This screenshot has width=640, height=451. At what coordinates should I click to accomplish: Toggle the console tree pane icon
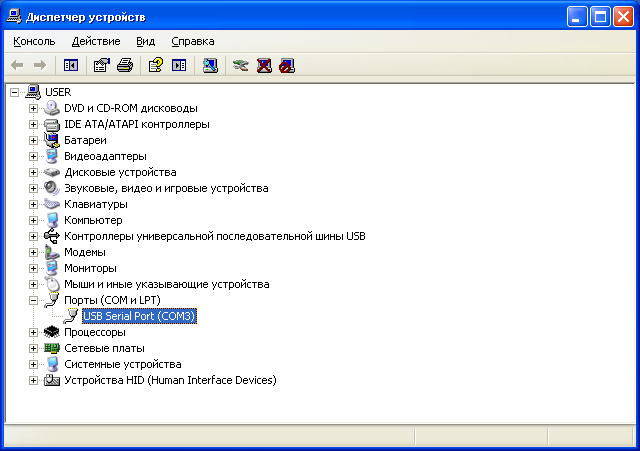coord(71,65)
